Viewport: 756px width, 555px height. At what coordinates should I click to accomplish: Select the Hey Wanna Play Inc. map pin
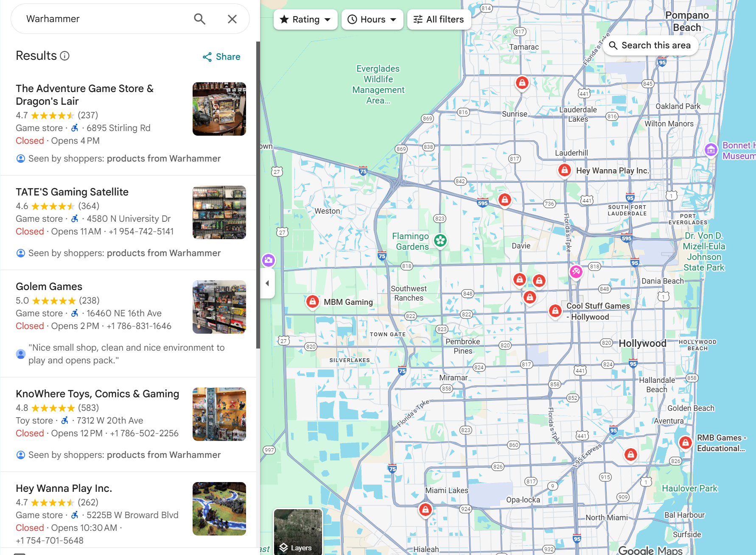[x=564, y=170]
